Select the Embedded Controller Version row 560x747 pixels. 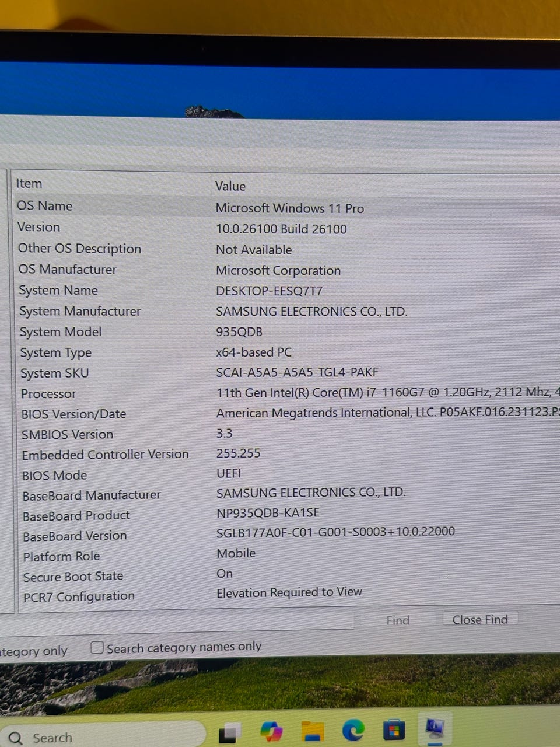point(287,454)
